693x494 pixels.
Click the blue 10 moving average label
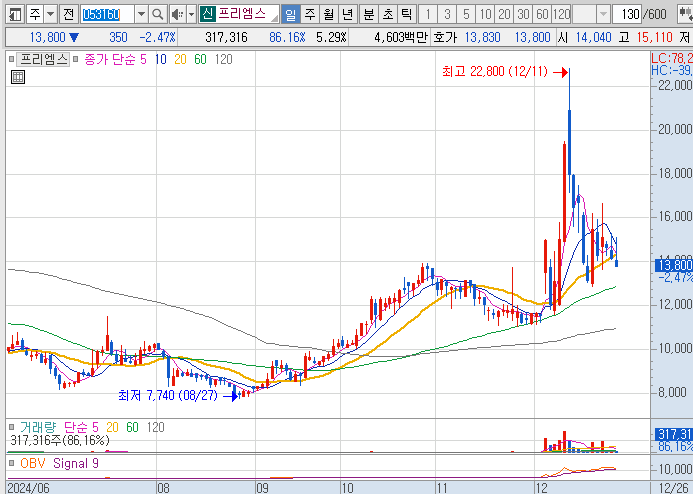tap(160, 59)
